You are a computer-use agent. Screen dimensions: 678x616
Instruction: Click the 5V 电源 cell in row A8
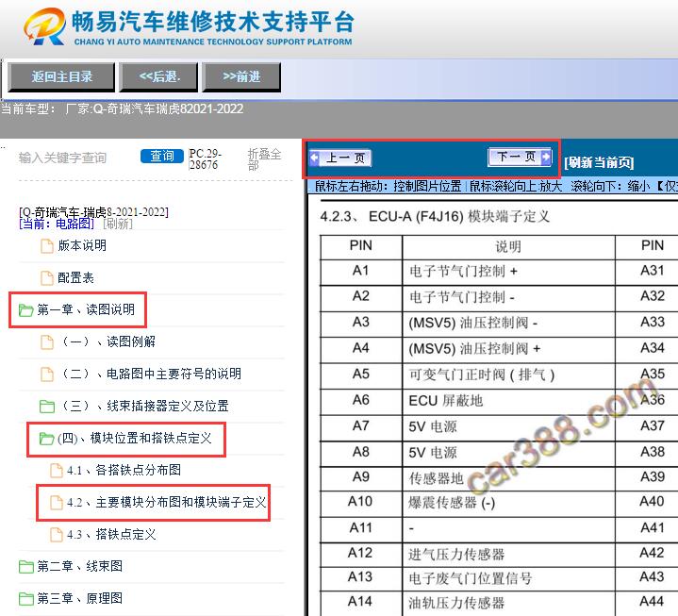pyautogui.click(x=508, y=453)
